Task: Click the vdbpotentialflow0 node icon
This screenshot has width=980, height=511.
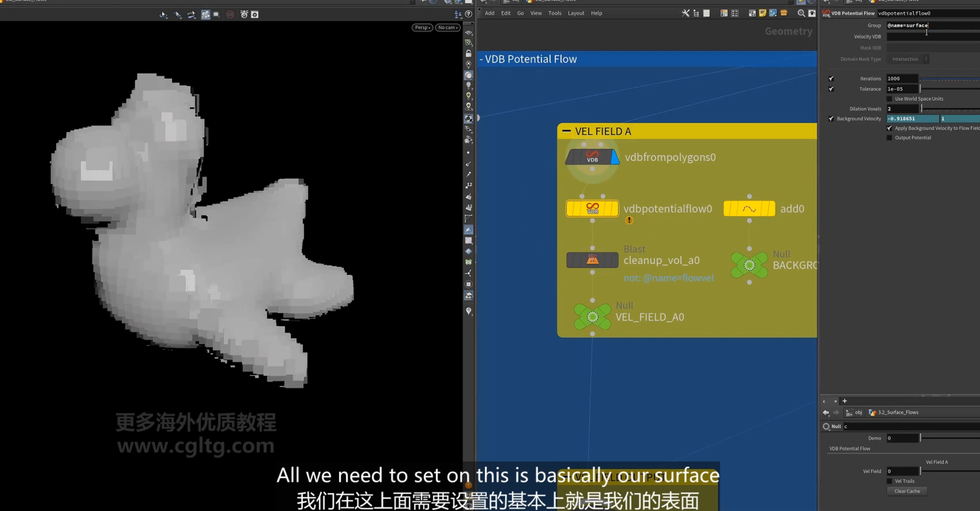Action: click(x=592, y=209)
